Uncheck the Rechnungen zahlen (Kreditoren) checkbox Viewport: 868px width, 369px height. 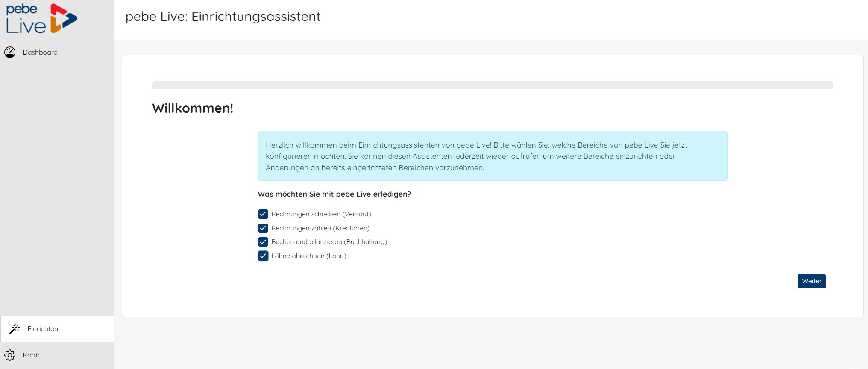tap(263, 228)
